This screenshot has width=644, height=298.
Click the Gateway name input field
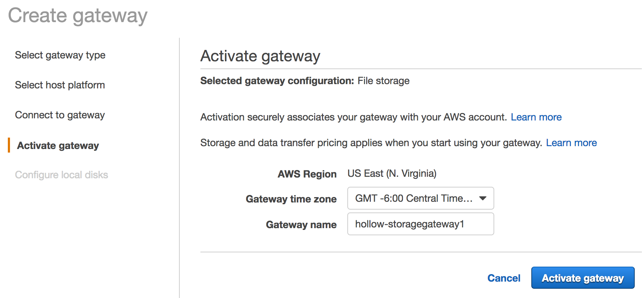click(420, 224)
